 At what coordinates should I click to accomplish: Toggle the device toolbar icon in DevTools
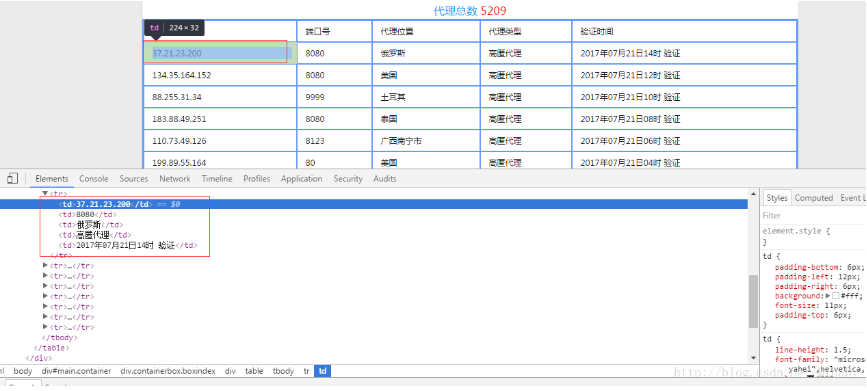coord(13,179)
